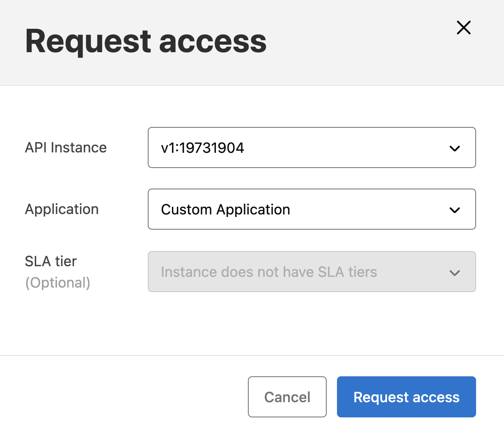
Task: Open the Application dropdown
Action: tap(312, 209)
